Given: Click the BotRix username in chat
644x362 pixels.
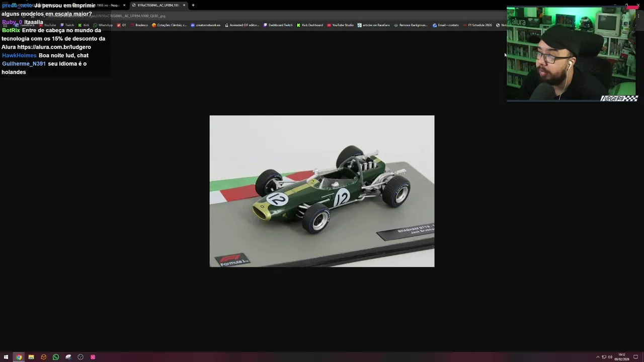Looking at the screenshot, I should [x=11, y=30].
